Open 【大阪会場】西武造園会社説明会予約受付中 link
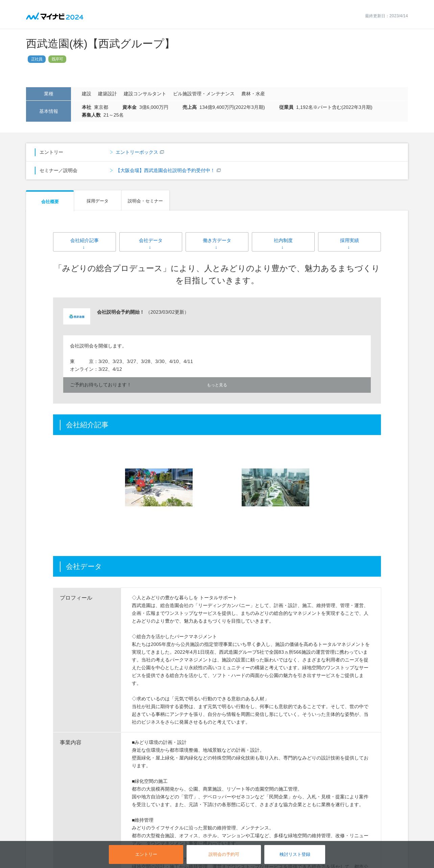This screenshot has height=868, width=434. [165, 171]
